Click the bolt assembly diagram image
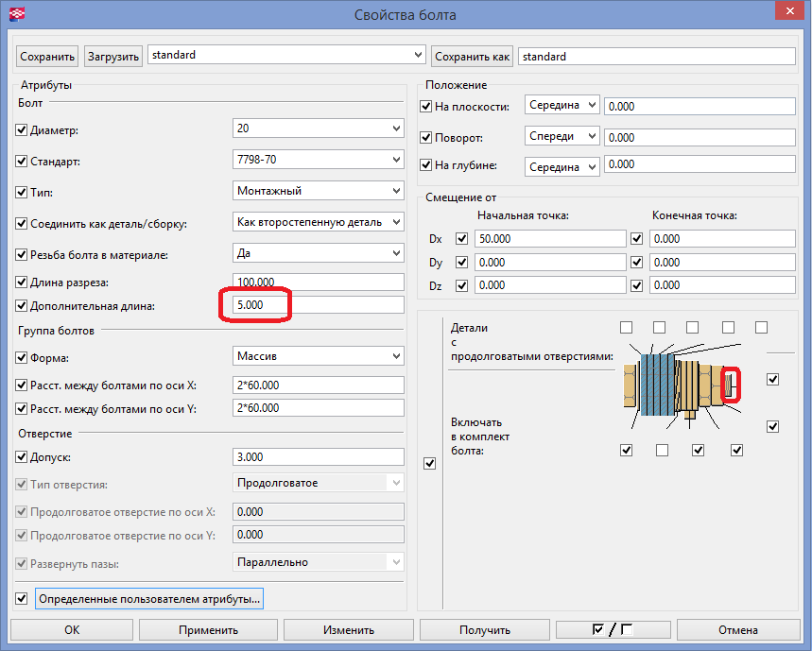Screen dimensions: 812x651 tap(677, 385)
